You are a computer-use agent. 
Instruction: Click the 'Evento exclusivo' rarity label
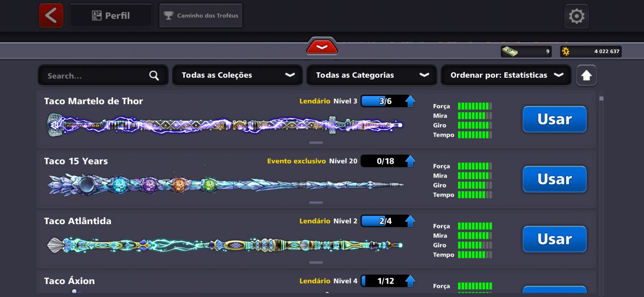click(297, 161)
